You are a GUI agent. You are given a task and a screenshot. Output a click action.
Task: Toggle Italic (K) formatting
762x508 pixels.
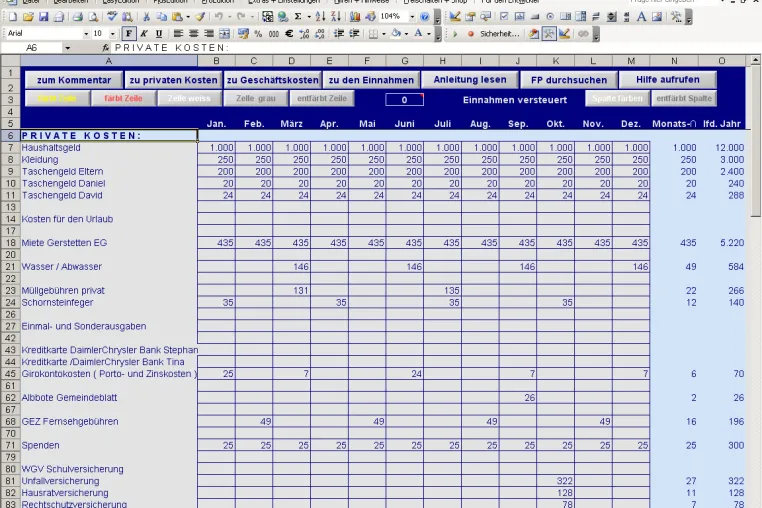coord(144,34)
